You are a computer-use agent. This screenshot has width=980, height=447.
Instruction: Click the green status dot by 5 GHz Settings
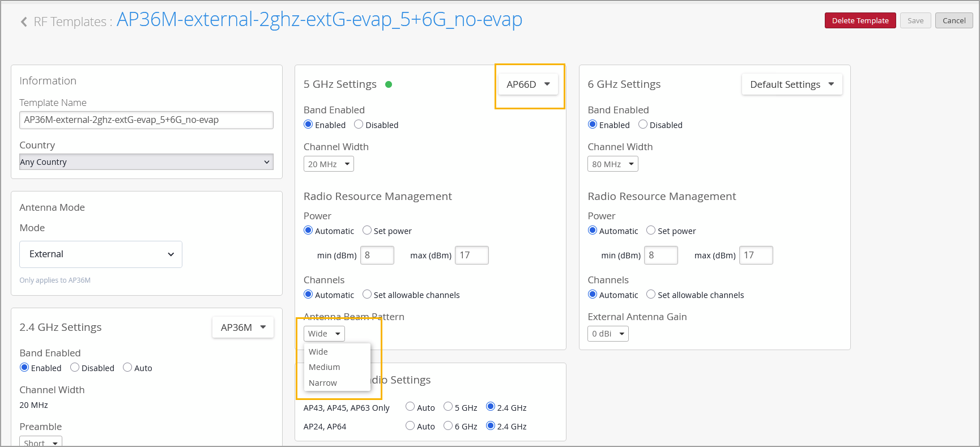[389, 84]
